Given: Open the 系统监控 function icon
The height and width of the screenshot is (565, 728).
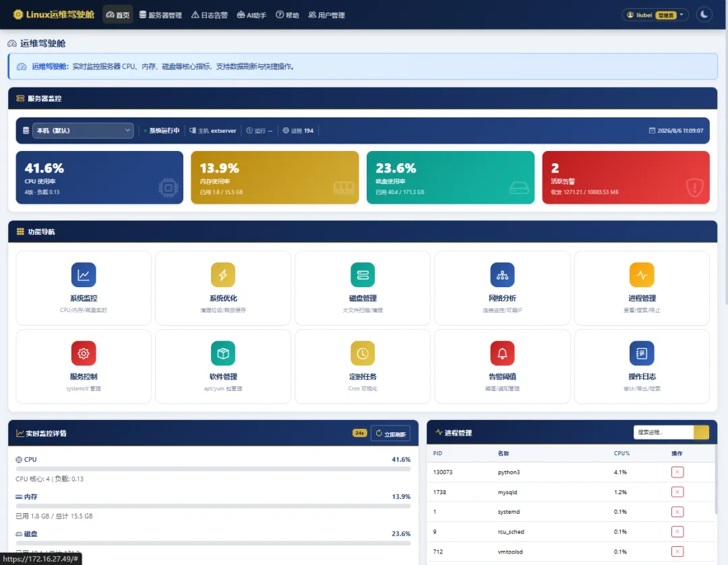Looking at the screenshot, I should click(84, 274).
